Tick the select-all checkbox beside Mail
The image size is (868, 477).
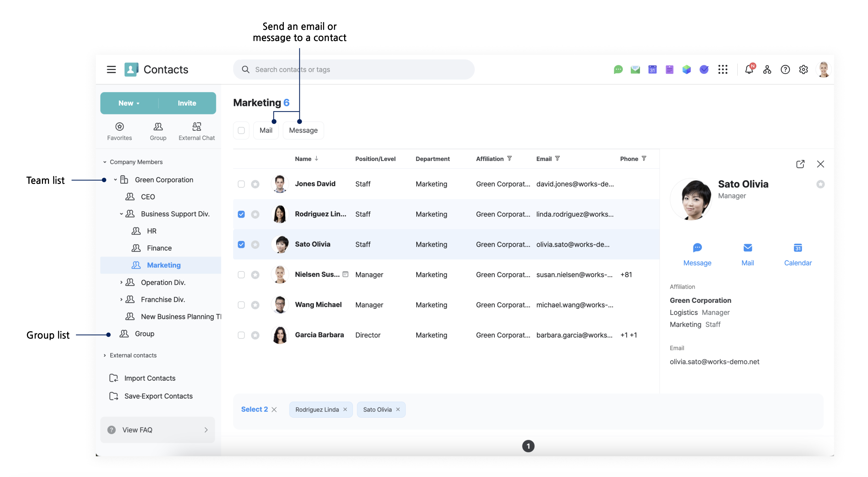click(241, 130)
